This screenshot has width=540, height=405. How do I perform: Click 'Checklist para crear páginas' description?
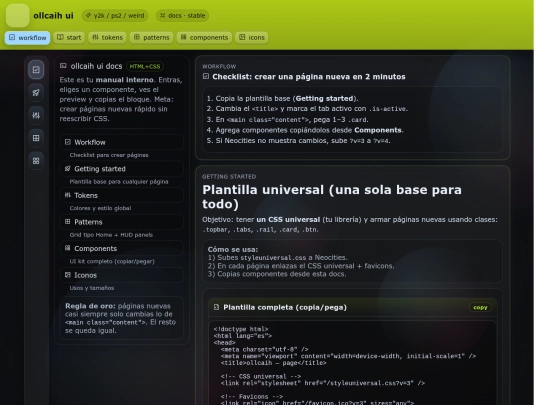(109, 155)
